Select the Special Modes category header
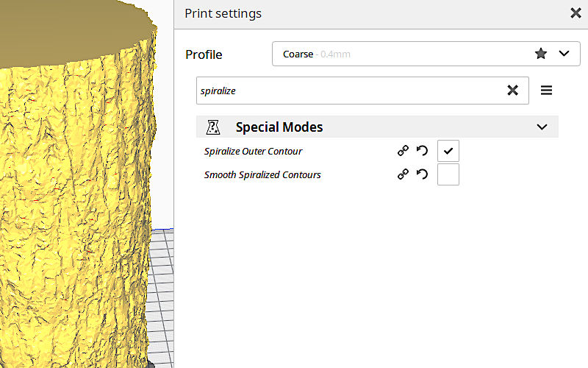Image resolution: width=588 pixels, height=368 pixels. 377,127
